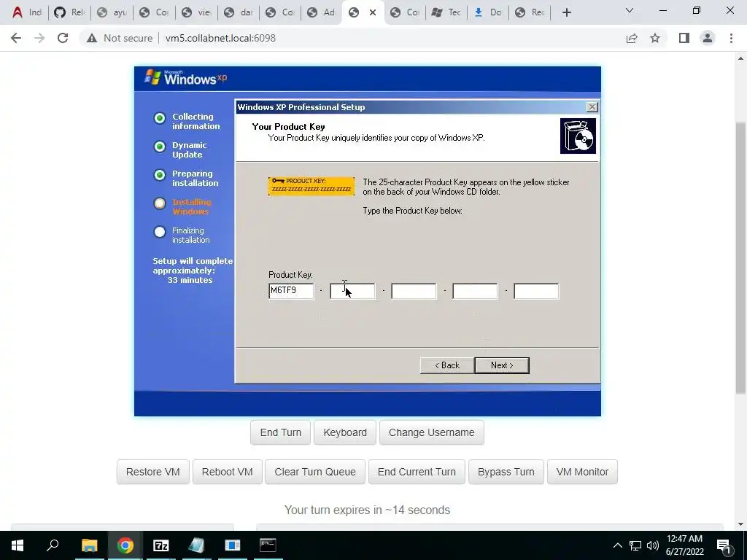Screen dimensions: 747x560
Task: Switch to the 'Tec' tab
Action: click(x=446, y=12)
